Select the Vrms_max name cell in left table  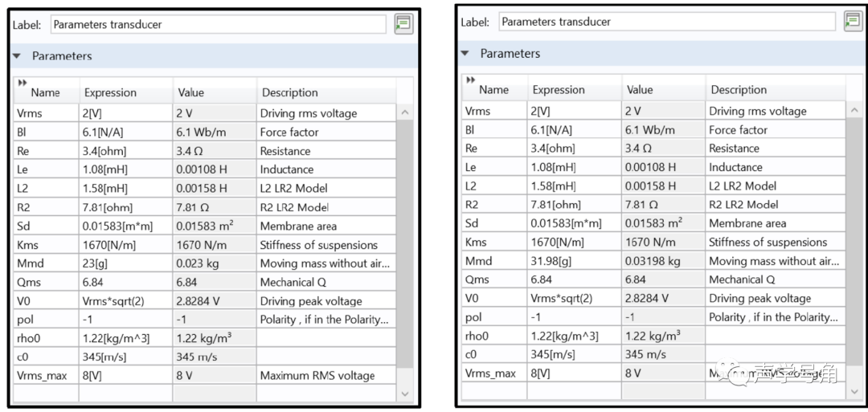pyautogui.click(x=45, y=375)
